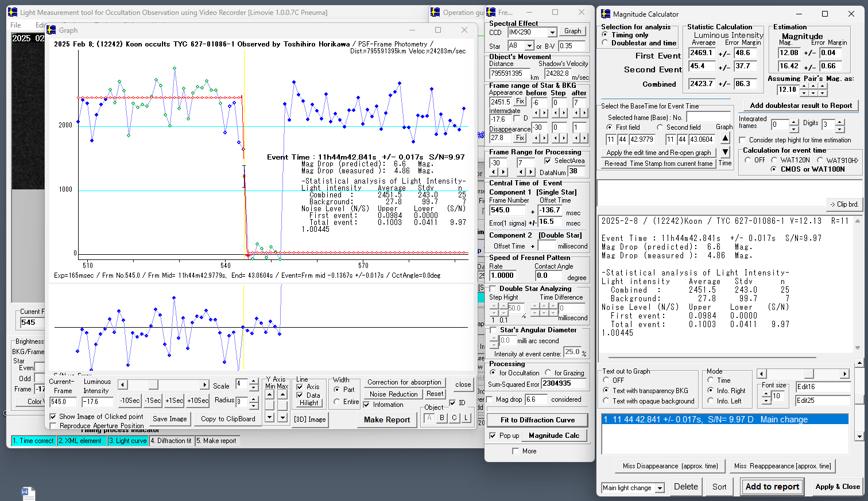Viewport: 868px width, 501px height.
Task: Click the Make Report button
Action: tap(386, 420)
